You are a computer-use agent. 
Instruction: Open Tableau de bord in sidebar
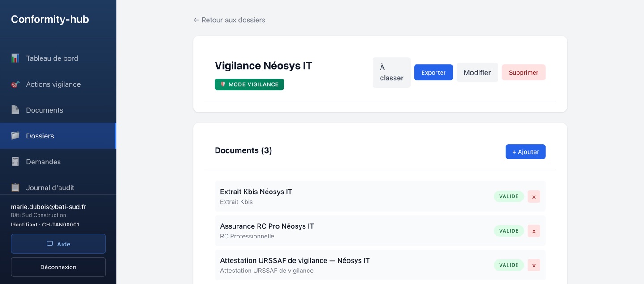click(x=58, y=58)
